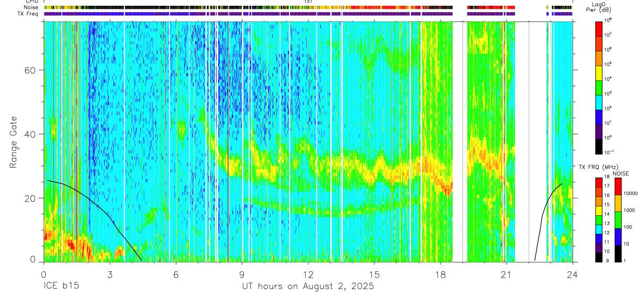644x297 pixels.
Task: Click the '151' CPID value at top
Action: [x=308, y=2]
